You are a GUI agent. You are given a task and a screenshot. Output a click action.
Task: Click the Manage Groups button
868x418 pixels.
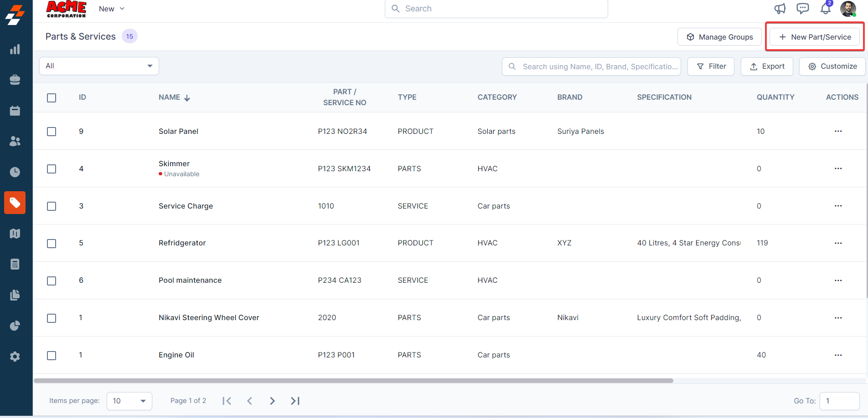[x=719, y=37]
